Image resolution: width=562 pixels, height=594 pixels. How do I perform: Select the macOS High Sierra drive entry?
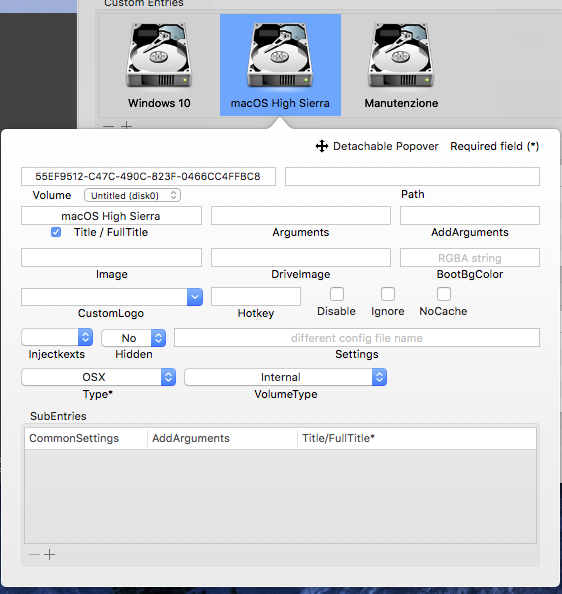[280, 65]
